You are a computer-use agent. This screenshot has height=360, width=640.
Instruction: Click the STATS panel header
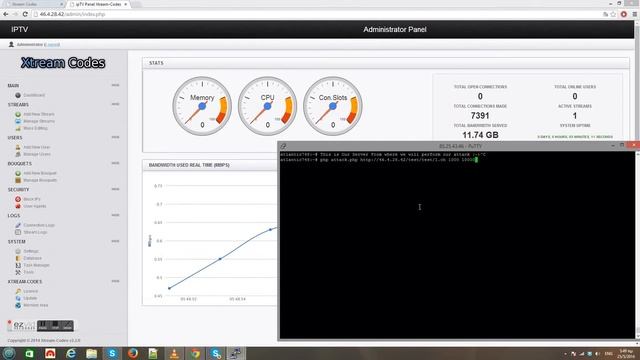click(x=385, y=63)
